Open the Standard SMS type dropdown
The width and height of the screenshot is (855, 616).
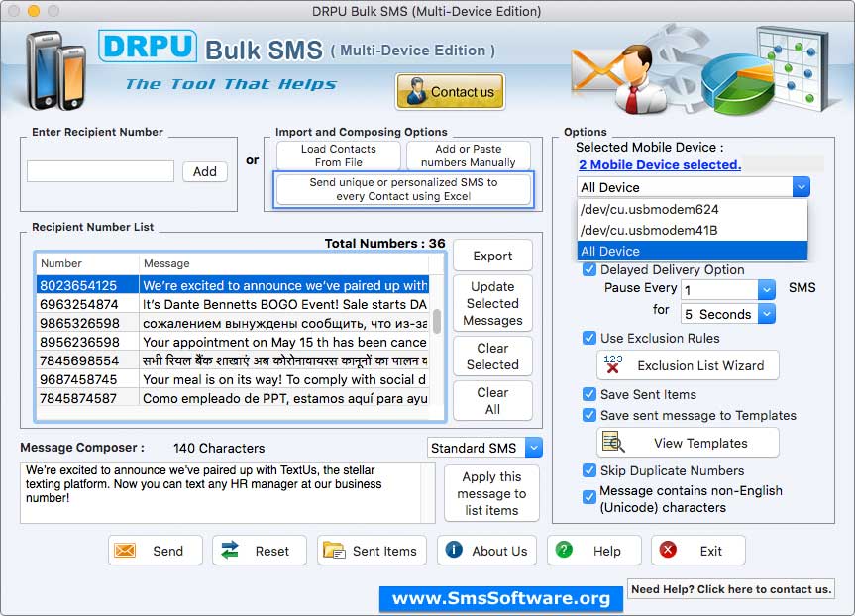point(534,448)
